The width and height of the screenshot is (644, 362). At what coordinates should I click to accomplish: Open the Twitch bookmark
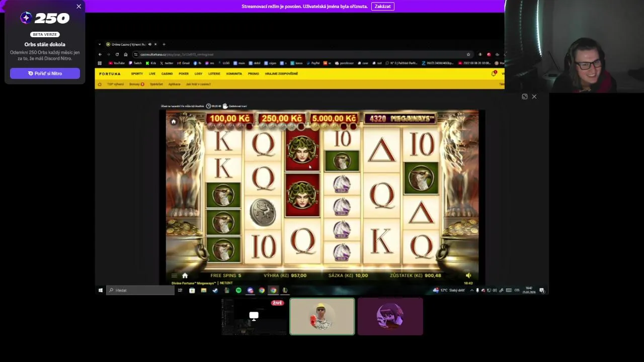(135, 63)
